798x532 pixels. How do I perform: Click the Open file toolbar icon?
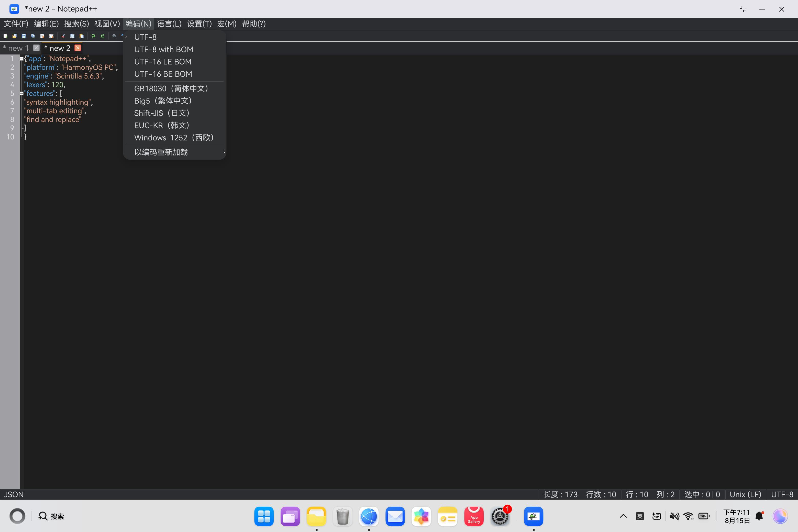click(x=15, y=36)
